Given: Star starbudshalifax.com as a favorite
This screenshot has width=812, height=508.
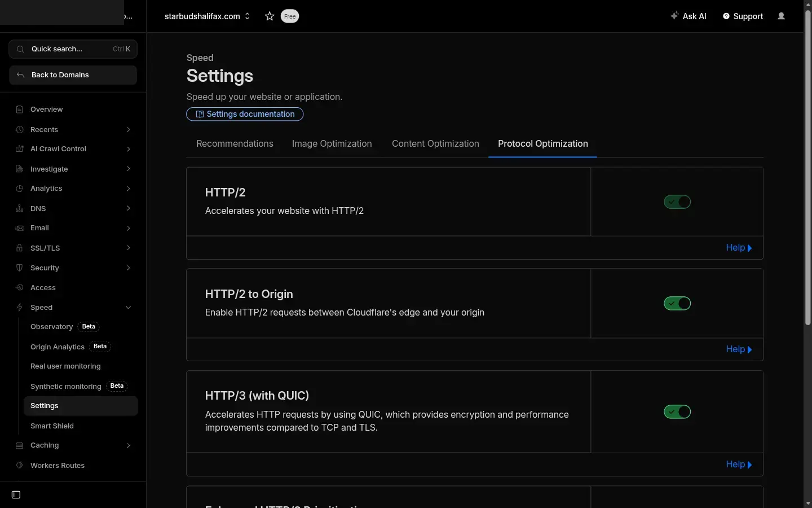Looking at the screenshot, I should pyautogui.click(x=269, y=16).
